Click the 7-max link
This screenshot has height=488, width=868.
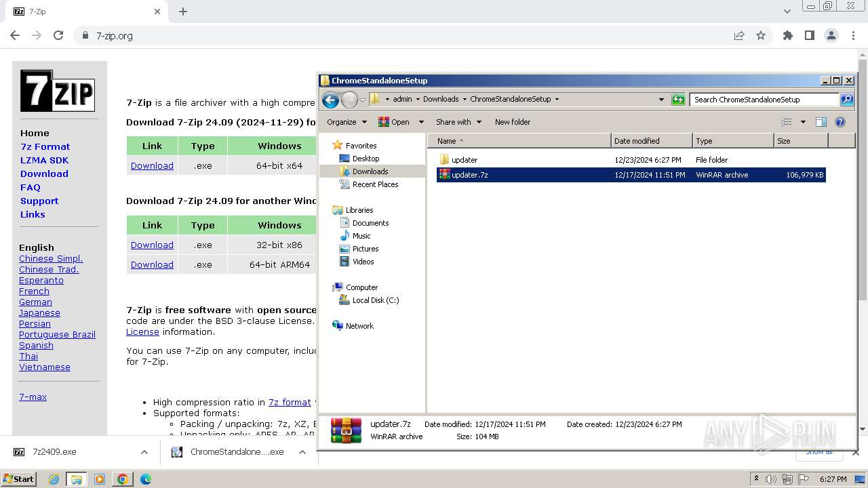tap(33, 396)
